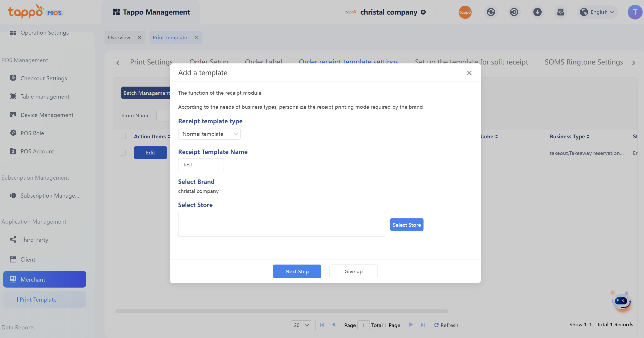Click the user profile avatar T
This screenshot has height=338, width=644.
(635, 12)
